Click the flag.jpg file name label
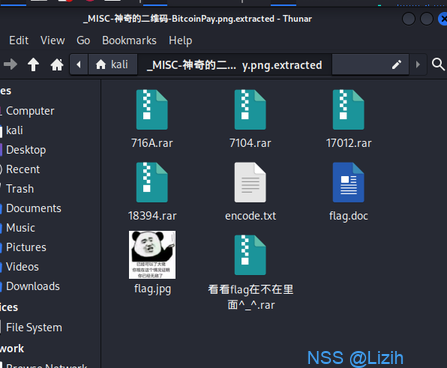The width and height of the screenshot is (447, 368). 153,289
